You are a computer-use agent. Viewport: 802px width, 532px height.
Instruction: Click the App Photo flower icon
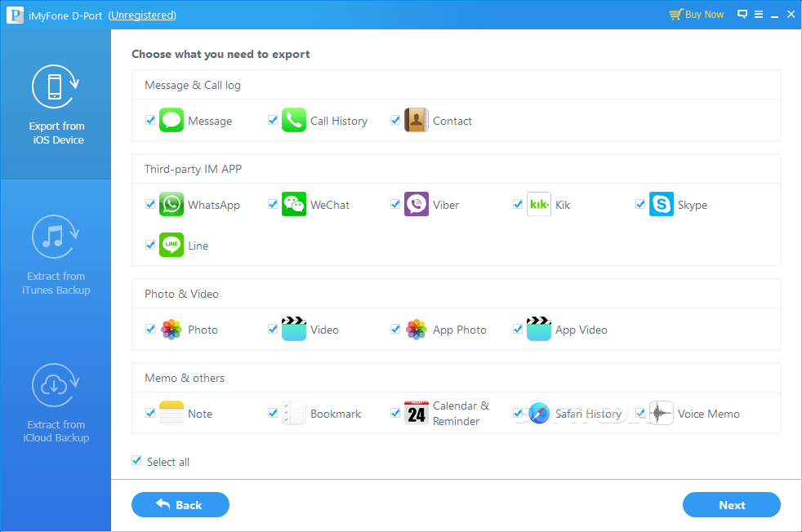point(417,330)
